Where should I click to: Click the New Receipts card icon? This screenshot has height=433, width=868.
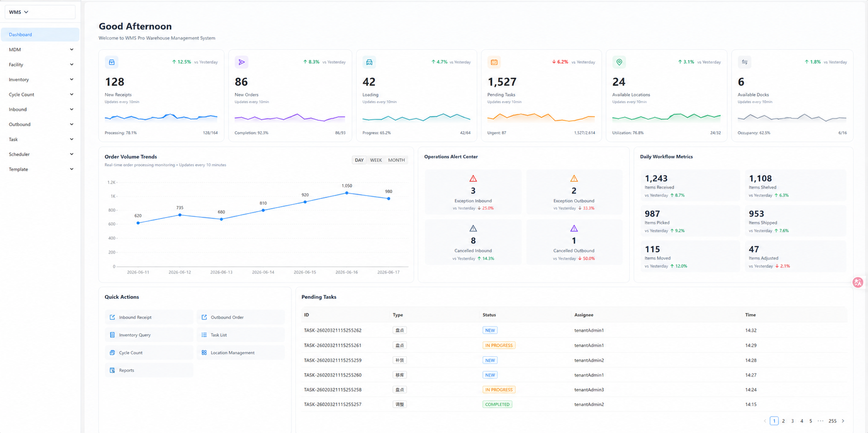[x=111, y=62]
